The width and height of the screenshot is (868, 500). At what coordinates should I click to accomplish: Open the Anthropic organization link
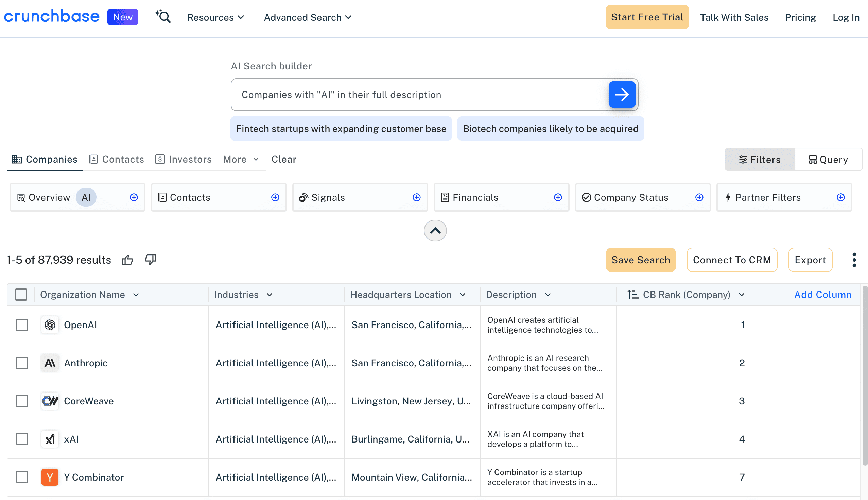pyautogui.click(x=86, y=363)
